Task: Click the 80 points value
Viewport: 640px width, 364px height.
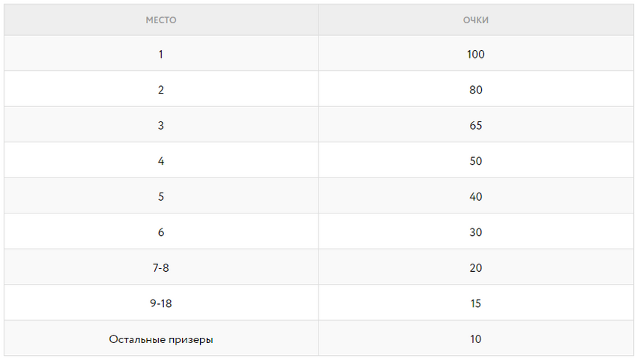Action: pos(476,90)
